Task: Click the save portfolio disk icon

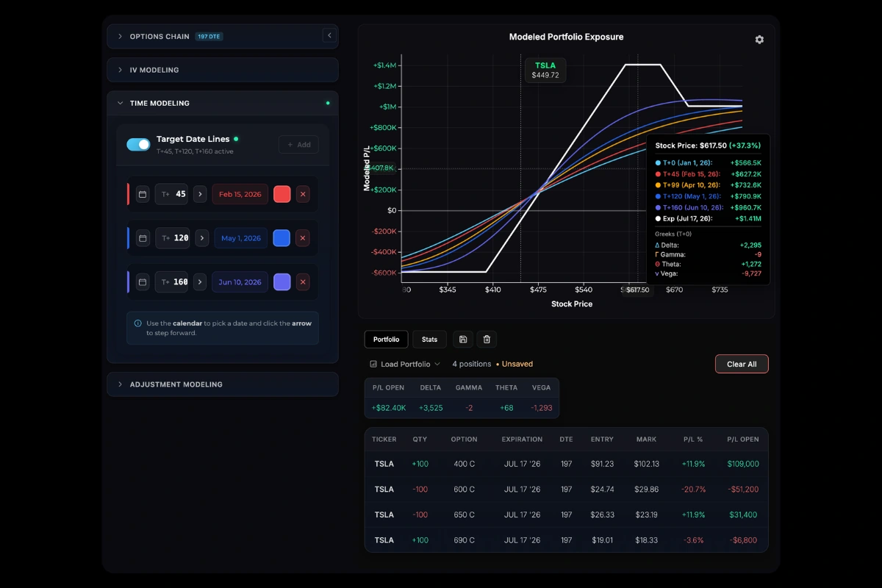Action: click(463, 340)
